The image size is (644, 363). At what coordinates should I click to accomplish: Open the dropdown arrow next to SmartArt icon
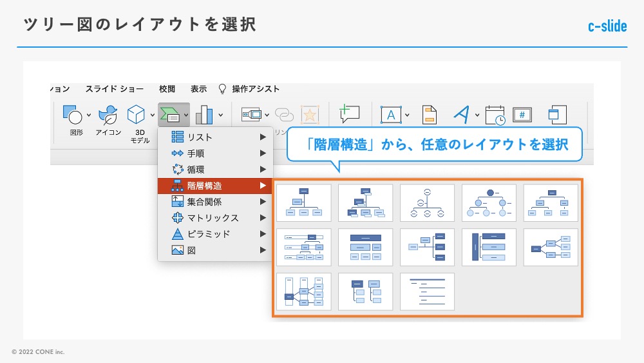tap(186, 115)
